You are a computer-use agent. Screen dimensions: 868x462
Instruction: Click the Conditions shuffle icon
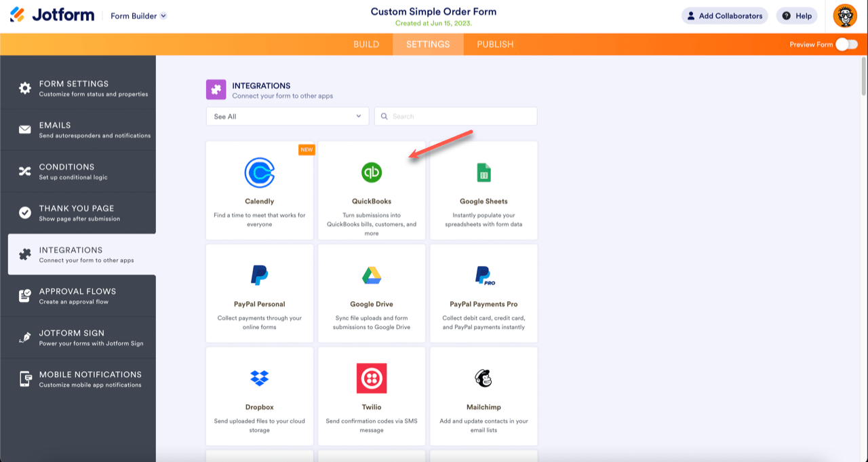tap(25, 171)
